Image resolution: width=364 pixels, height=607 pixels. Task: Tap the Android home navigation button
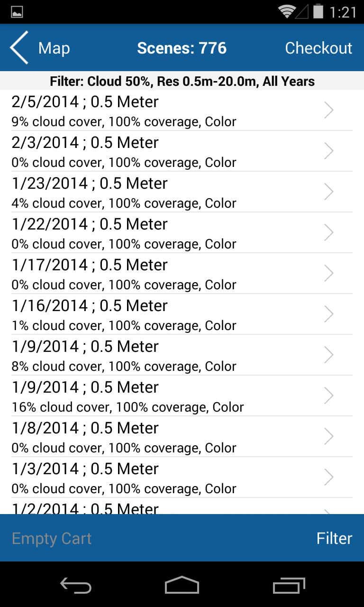[x=182, y=585]
